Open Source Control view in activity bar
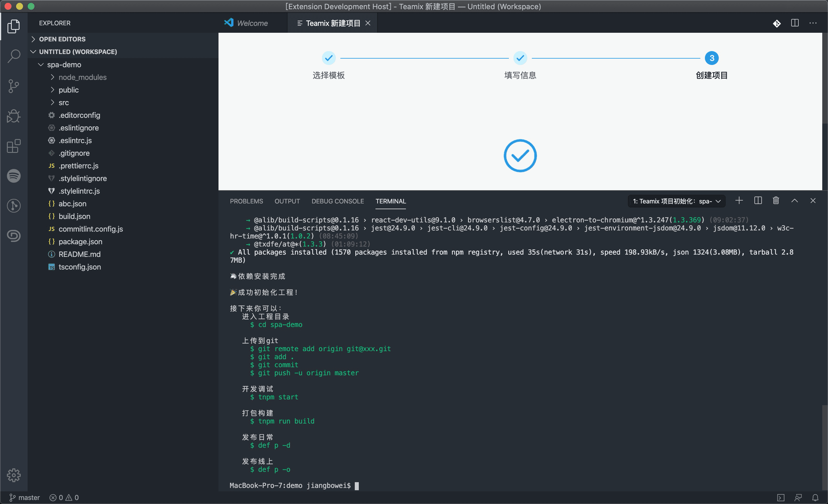Screen dimensions: 828x504 [x=14, y=86]
